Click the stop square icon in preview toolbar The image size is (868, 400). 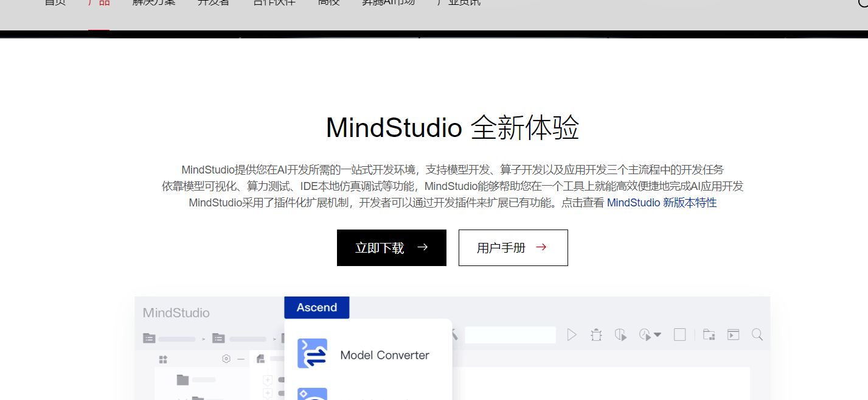680,335
